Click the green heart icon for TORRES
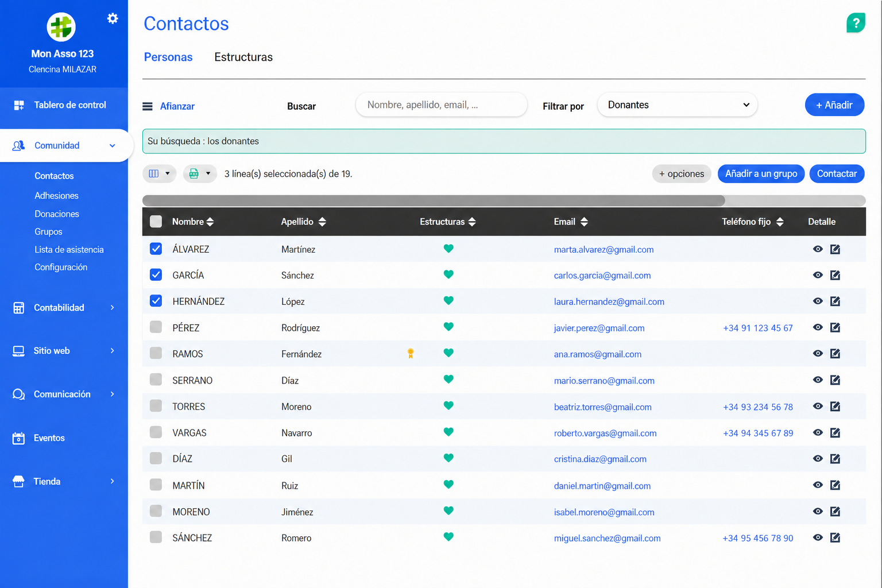Screen dimensions: 882x588 tap(448, 405)
